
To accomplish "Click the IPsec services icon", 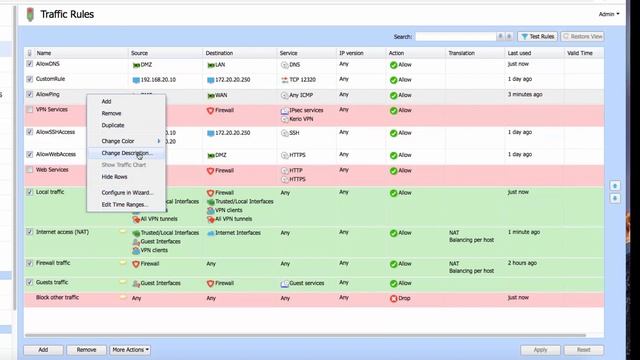I will tap(284, 111).
